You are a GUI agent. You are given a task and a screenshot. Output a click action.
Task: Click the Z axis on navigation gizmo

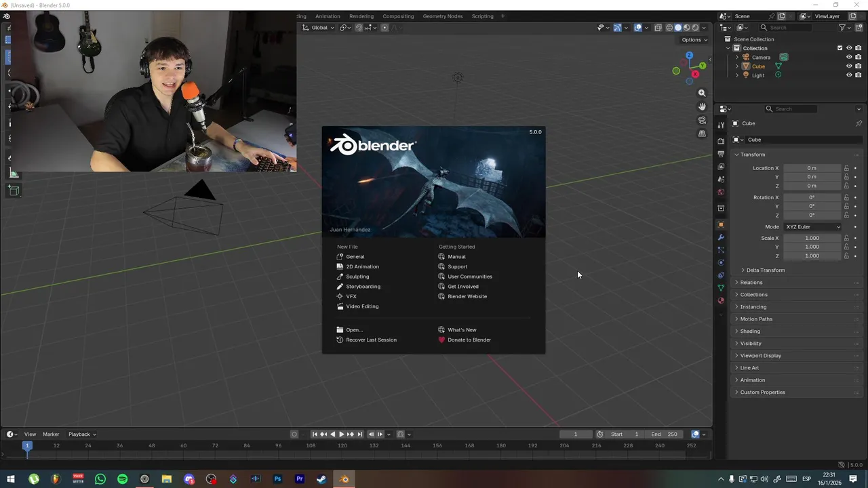[x=689, y=55]
